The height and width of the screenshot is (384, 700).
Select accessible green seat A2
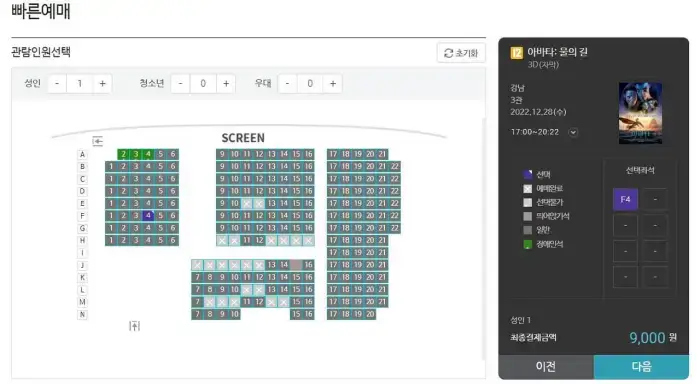(124, 154)
